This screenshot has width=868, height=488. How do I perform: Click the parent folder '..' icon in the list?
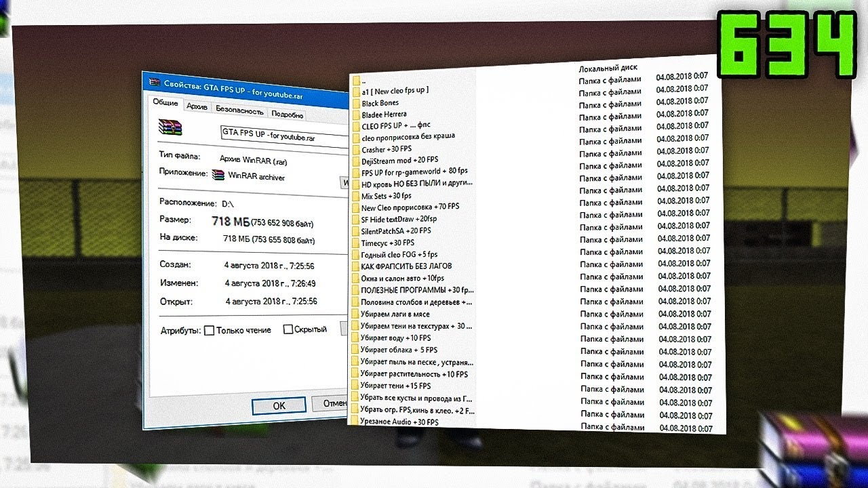[356, 80]
